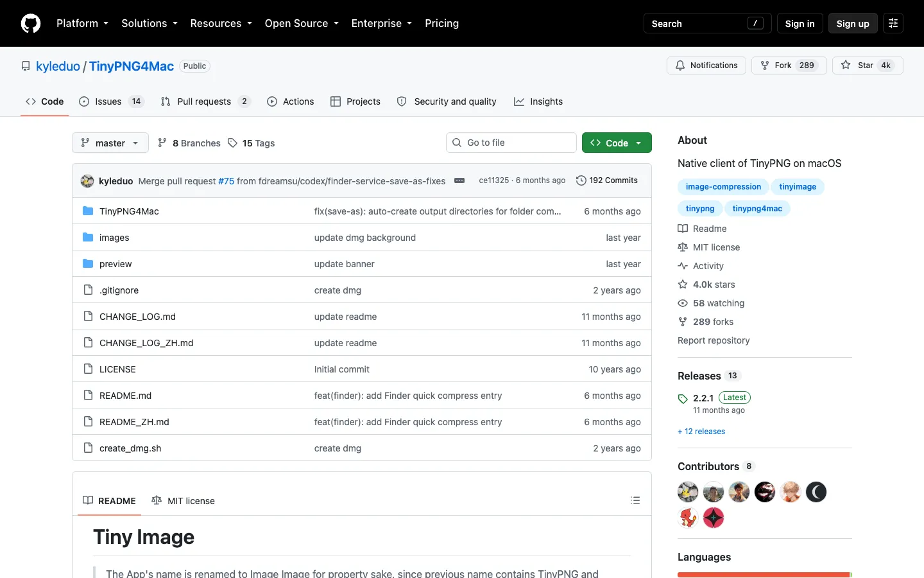Expand the Enterprise menu
Screen dimensions: 924x578
(x=382, y=23)
